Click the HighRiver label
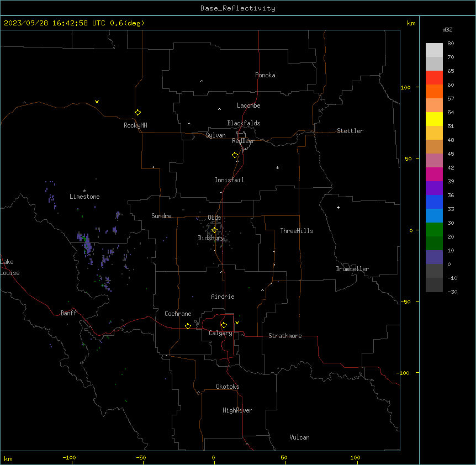This screenshot has width=476, height=465. [x=237, y=410]
